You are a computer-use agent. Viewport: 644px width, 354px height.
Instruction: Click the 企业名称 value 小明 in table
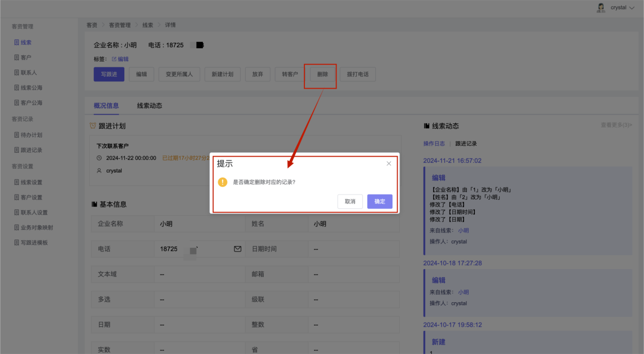point(166,224)
